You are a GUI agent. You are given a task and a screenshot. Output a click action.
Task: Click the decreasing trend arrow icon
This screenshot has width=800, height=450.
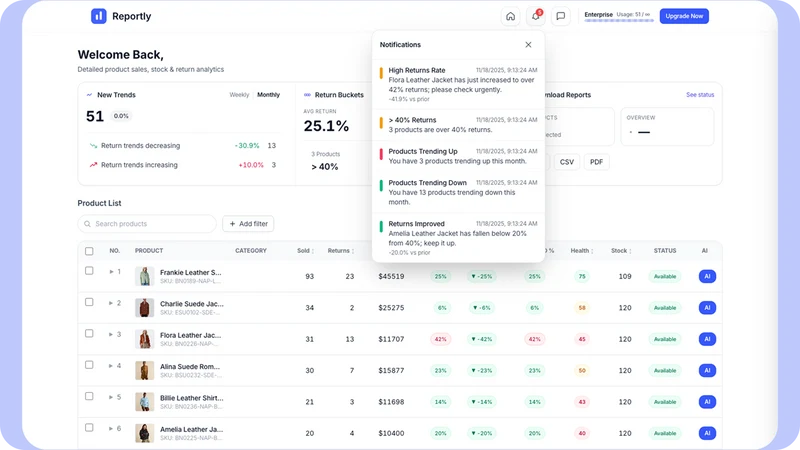click(93, 146)
